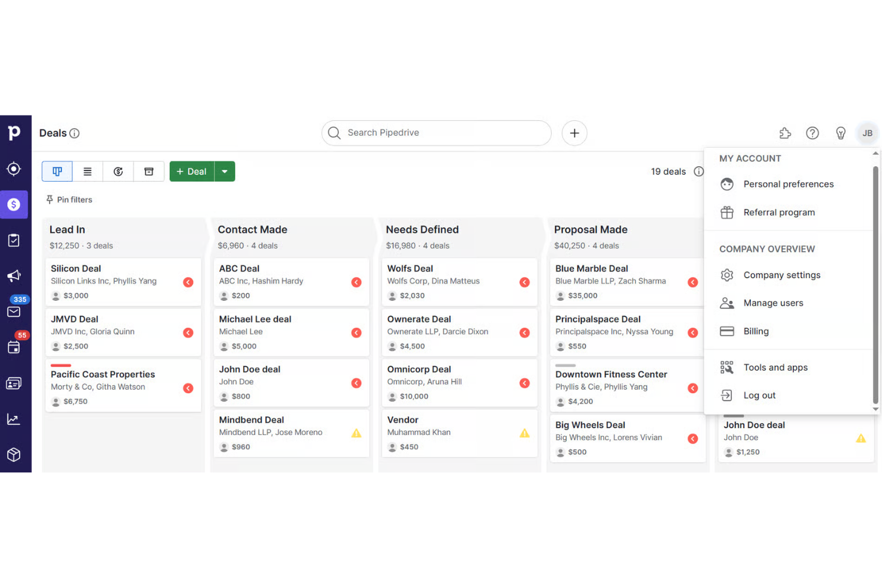This screenshot has height=588, width=882.
Task: Click the 19 deals count
Action: click(668, 172)
